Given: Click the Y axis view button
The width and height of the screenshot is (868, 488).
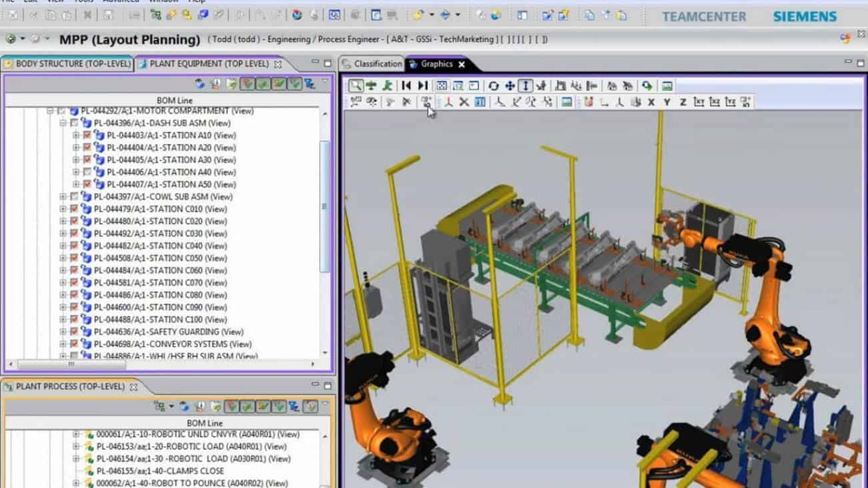Looking at the screenshot, I should 667,102.
